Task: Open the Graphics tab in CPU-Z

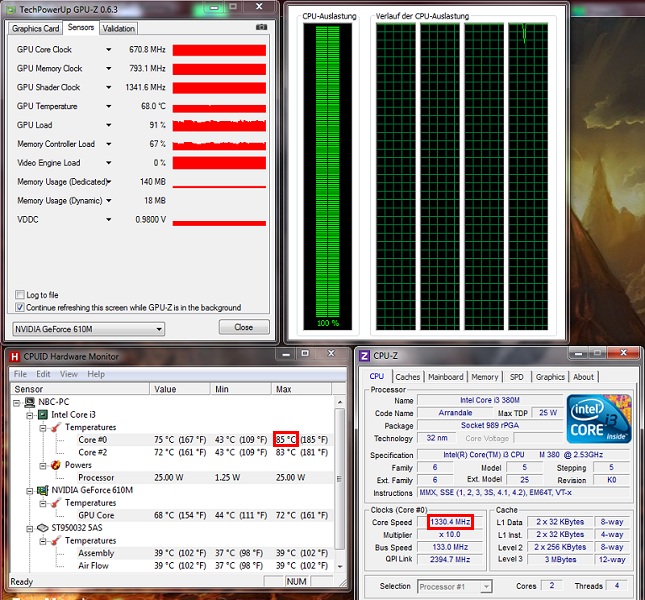Action: (x=550, y=377)
